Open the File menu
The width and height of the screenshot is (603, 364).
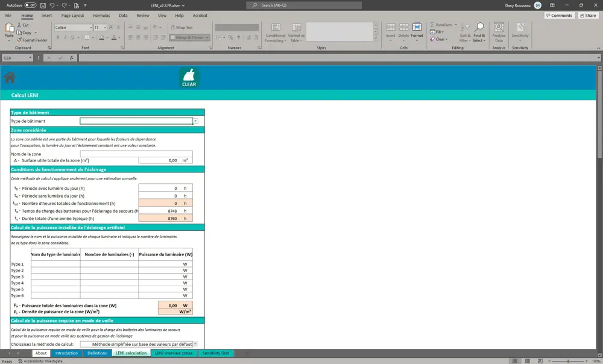coord(8,16)
